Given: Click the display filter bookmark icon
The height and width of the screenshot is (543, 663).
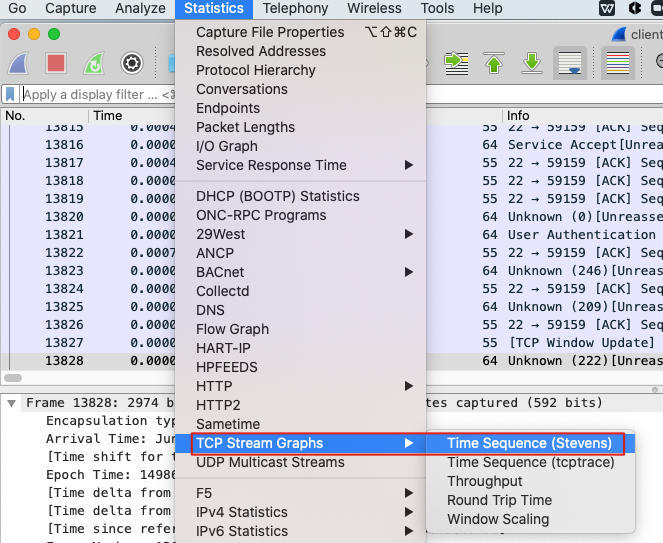Looking at the screenshot, I should (x=10, y=94).
